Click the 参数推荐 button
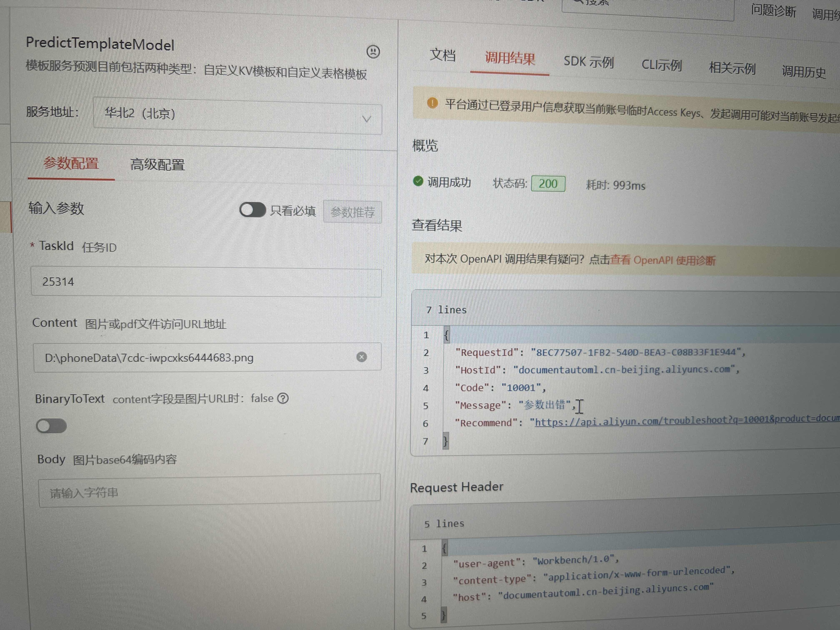 click(352, 212)
